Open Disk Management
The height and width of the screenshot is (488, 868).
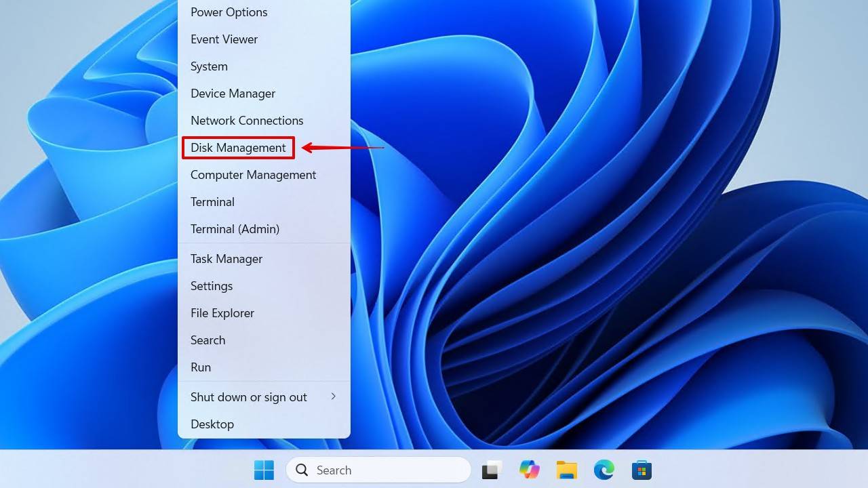[x=237, y=147]
